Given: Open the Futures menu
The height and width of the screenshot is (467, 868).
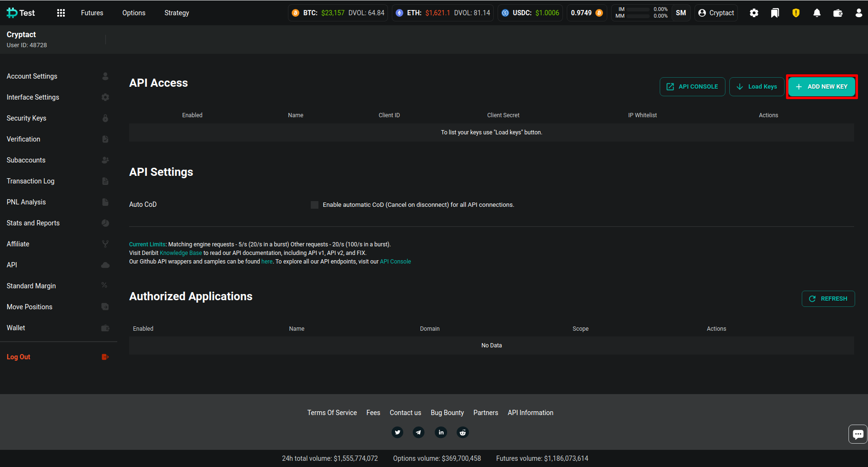Looking at the screenshot, I should (x=92, y=13).
